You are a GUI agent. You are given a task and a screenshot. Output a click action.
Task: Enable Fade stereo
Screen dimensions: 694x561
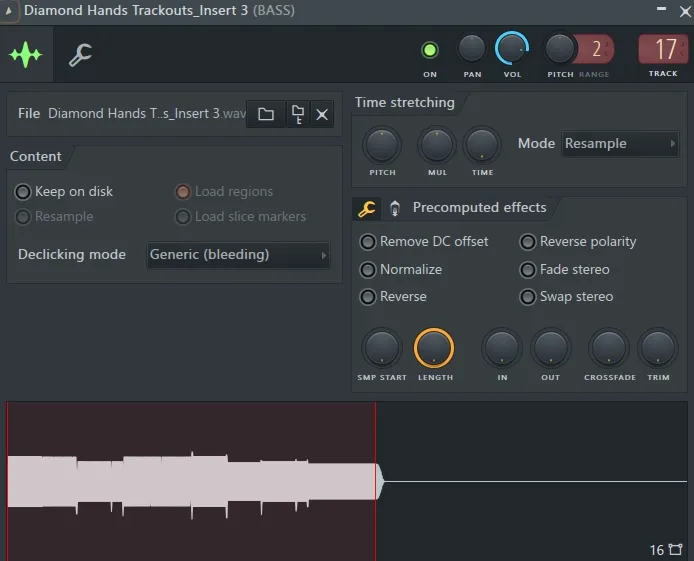564,269
